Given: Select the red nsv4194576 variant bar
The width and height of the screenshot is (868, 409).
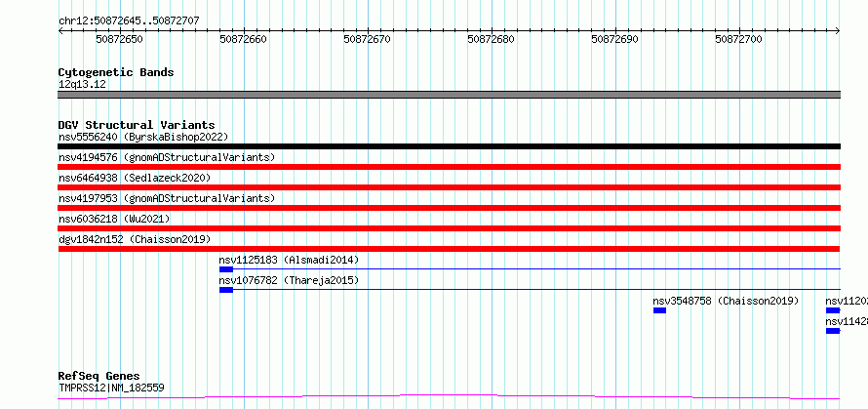Looking at the screenshot, I should click(x=449, y=167).
